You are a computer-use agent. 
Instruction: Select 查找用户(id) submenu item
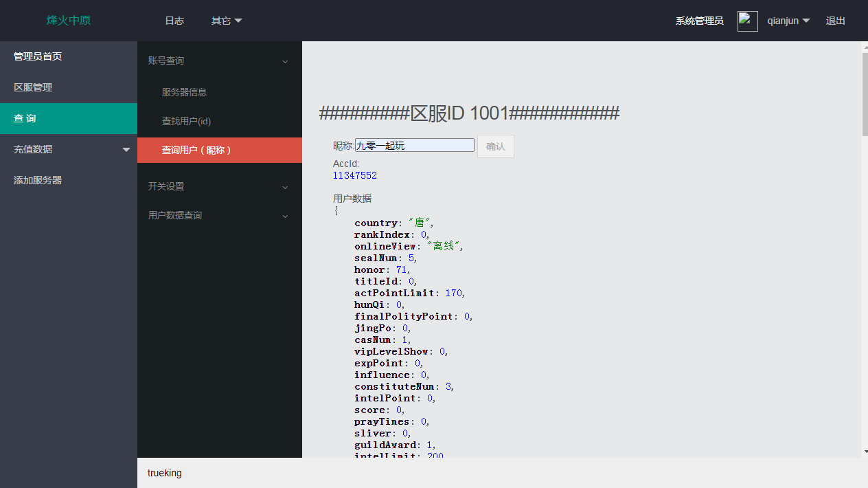(x=186, y=121)
